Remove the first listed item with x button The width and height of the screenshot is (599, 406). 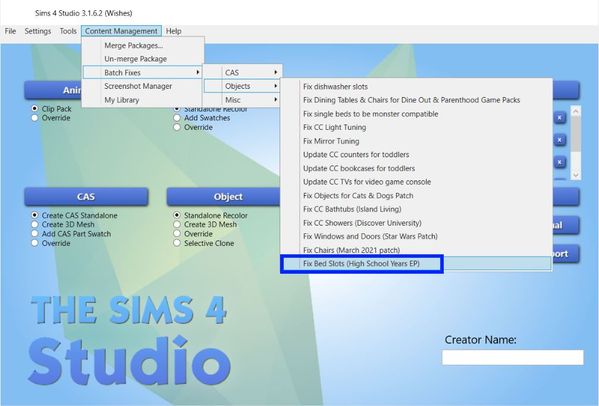[560, 118]
